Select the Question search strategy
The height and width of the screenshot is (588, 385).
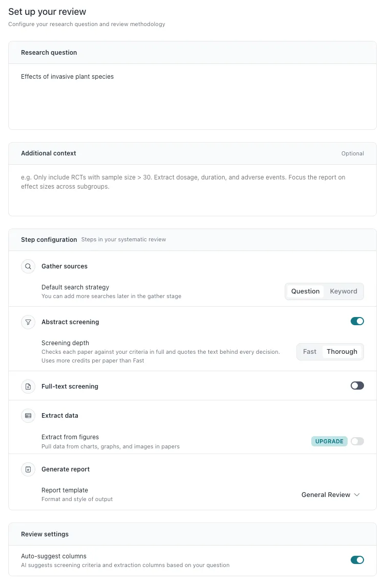305,292
